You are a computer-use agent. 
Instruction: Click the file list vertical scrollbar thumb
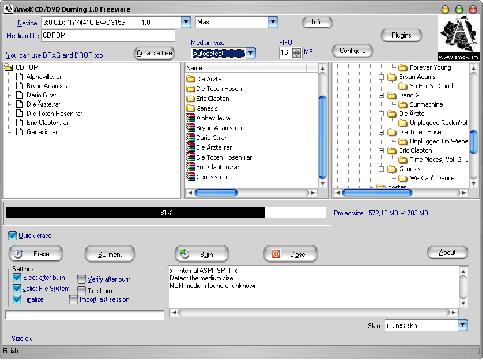click(x=322, y=137)
